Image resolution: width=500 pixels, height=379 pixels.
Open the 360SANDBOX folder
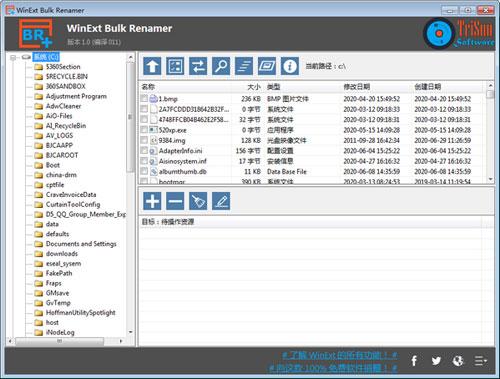pyautogui.click(x=66, y=86)
